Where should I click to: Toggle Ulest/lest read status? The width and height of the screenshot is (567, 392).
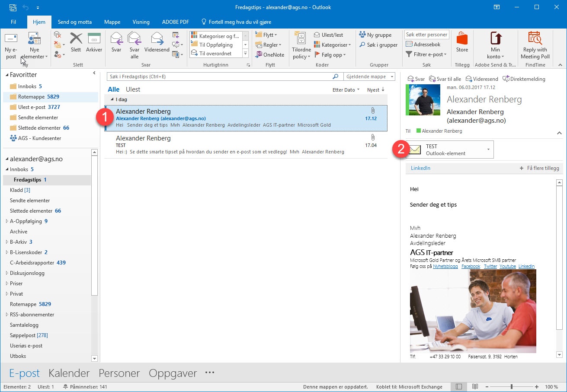329,35
